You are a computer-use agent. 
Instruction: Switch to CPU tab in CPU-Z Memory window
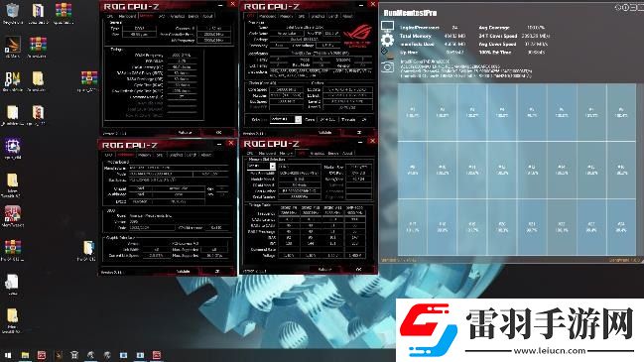pos(110,17)
